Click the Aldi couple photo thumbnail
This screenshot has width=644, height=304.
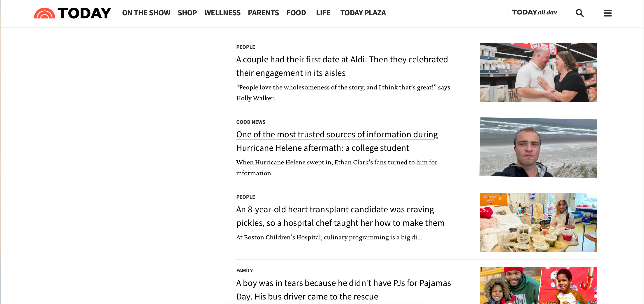point(538,72)
